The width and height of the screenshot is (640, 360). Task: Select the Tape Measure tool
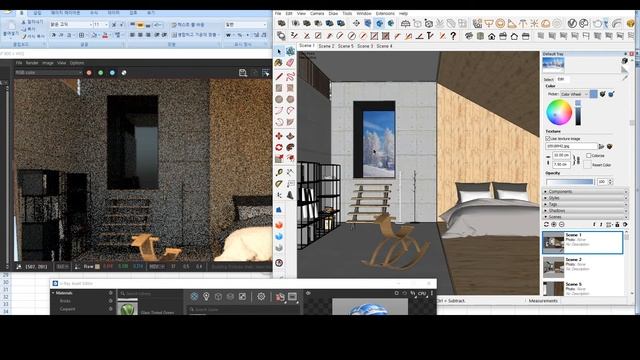pyautogui.click(x=279, y=172)
